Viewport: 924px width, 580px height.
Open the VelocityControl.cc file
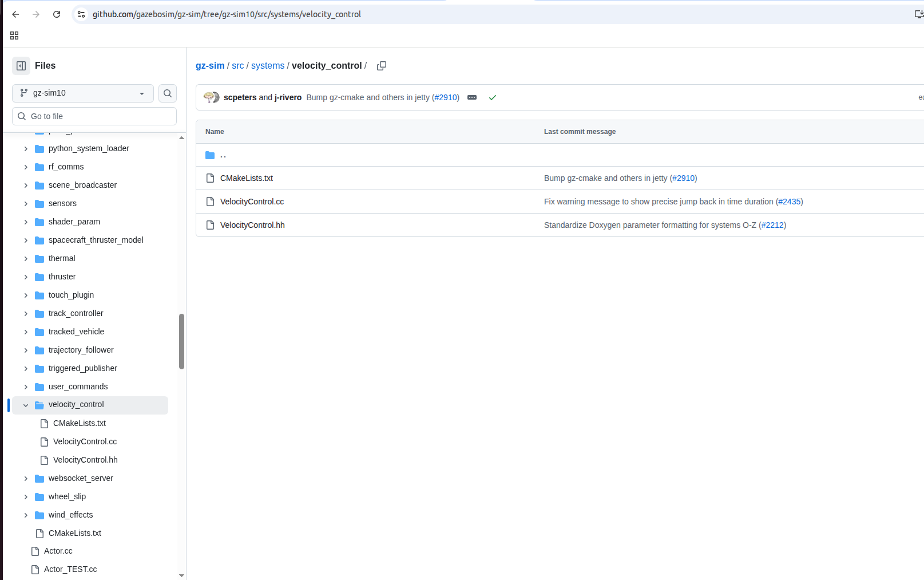(252, 202)
